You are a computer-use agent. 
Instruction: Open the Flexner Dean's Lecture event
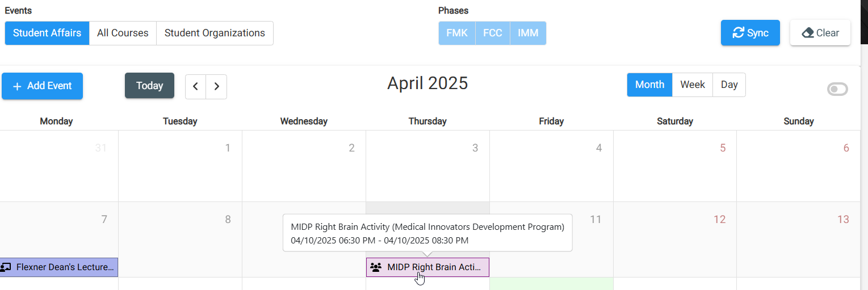(59, 267)
